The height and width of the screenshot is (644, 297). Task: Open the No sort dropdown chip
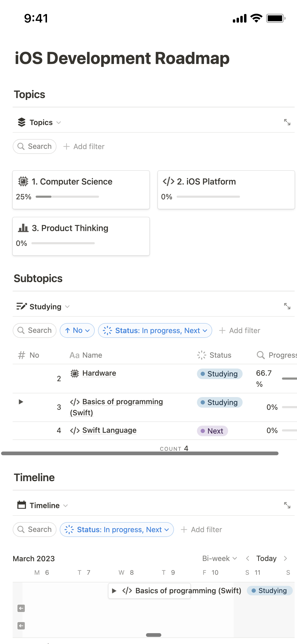(x=77, y=330)
